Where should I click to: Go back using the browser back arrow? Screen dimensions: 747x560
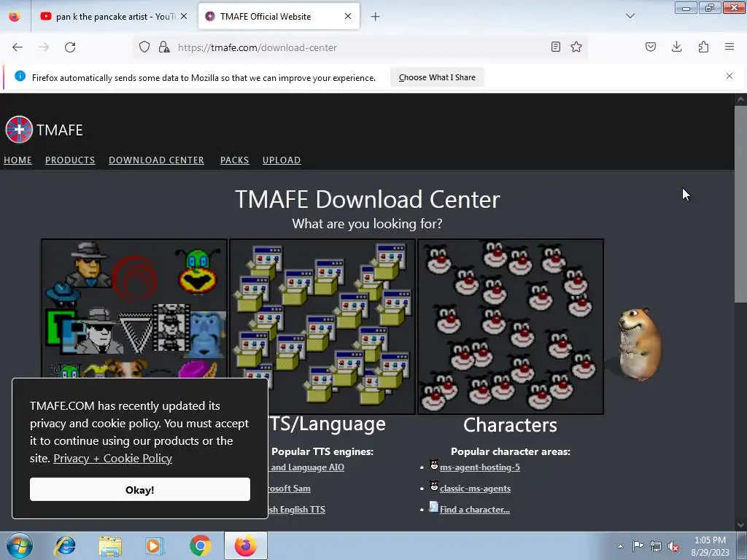click(18, 47)
